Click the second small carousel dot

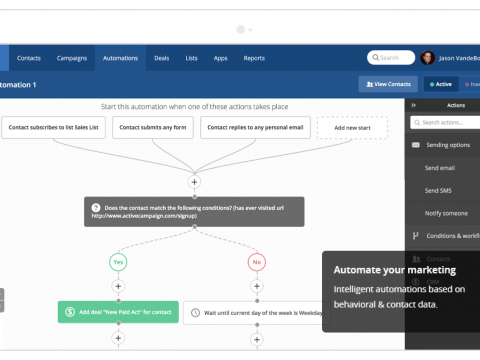(x=250, y=30)
